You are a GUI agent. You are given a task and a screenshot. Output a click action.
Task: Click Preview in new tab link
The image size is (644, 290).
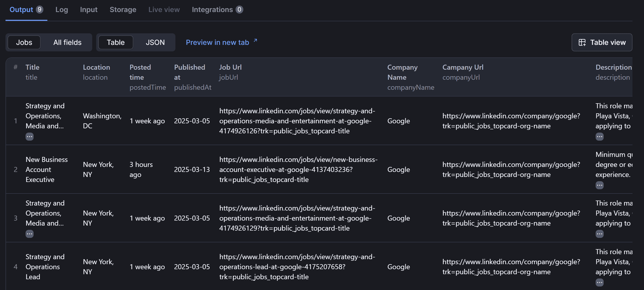coord(217,42)
